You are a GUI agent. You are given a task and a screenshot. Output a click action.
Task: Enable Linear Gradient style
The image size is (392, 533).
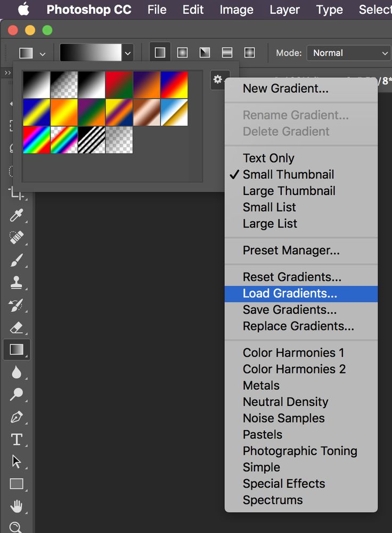click(160, 53)
